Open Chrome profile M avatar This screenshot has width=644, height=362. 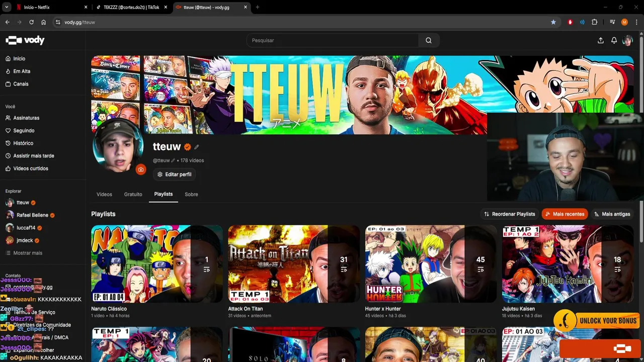tap(624, 22)
